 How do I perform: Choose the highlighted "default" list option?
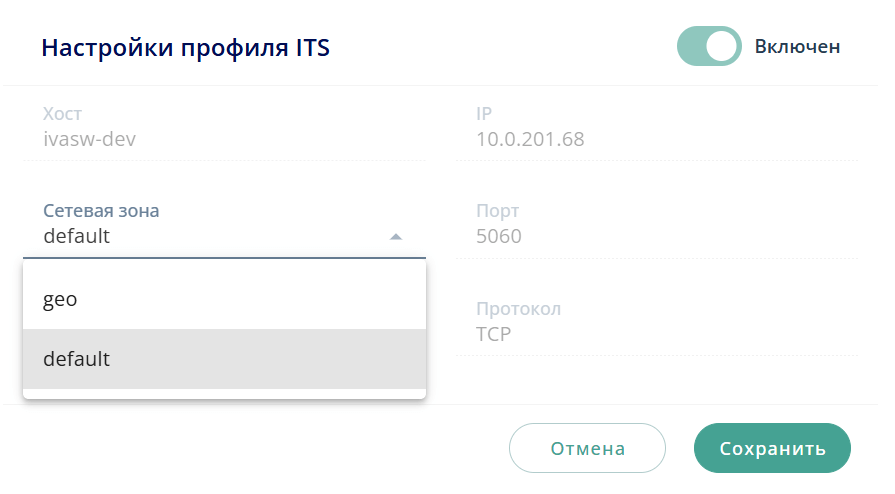click(77, 358)
